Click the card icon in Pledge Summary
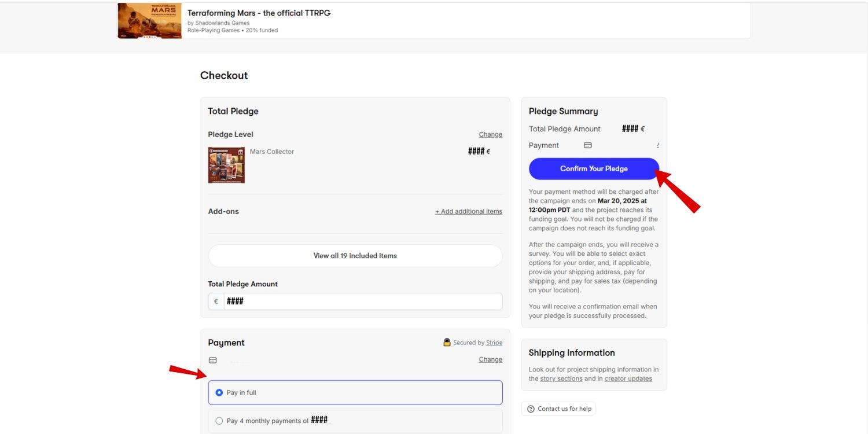Viewport: 868px width, 434px height. [x=588, y=145]
